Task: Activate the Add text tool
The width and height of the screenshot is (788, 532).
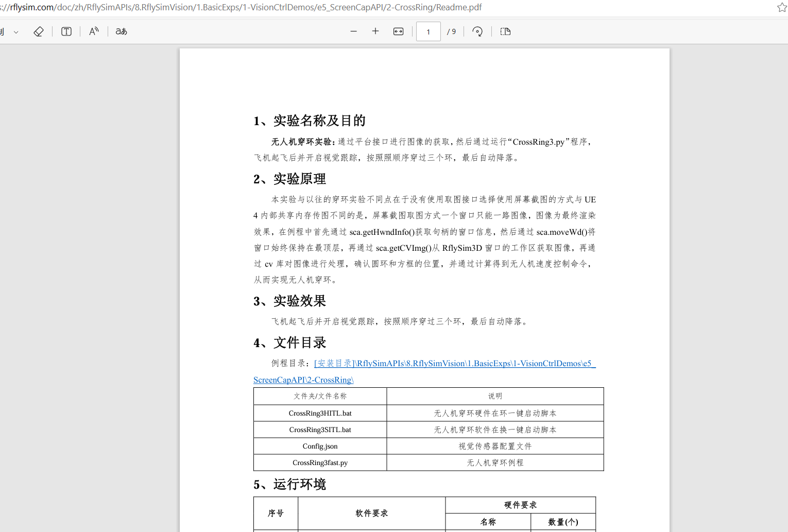Action: [66, 31]
